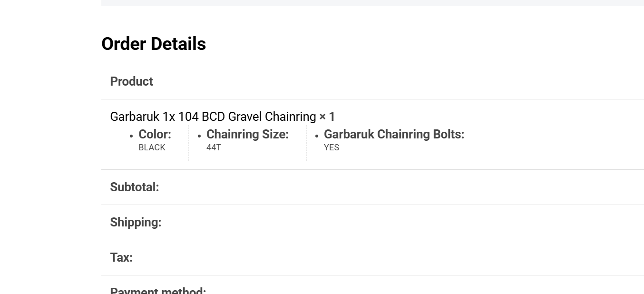Click the bullet before Garbaruk Chainring Bolts:

tap(317, 136)
